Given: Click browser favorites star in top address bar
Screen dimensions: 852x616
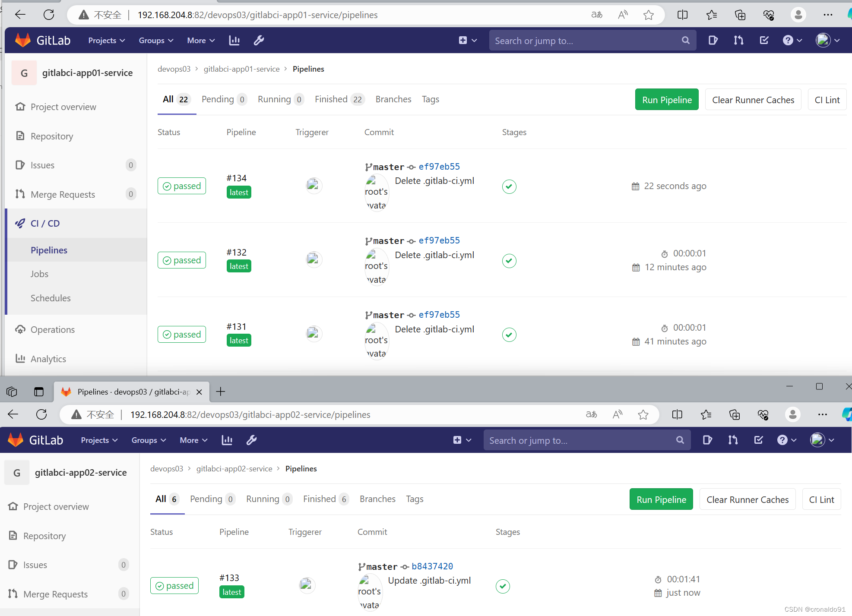Looking at the screenshot, I should [648, 15].
